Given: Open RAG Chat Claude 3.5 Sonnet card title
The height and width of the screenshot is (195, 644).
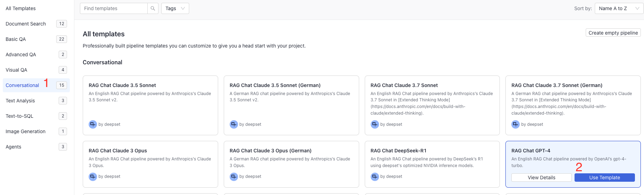Looking at the screenshot, I should pos(122,85).
